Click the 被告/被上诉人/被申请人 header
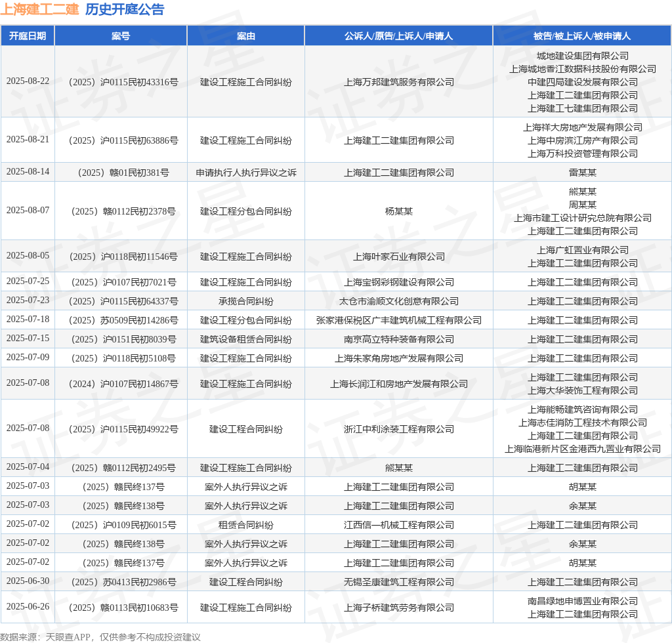Viewport: 672px width, 643px height. [x=582, y=36]
